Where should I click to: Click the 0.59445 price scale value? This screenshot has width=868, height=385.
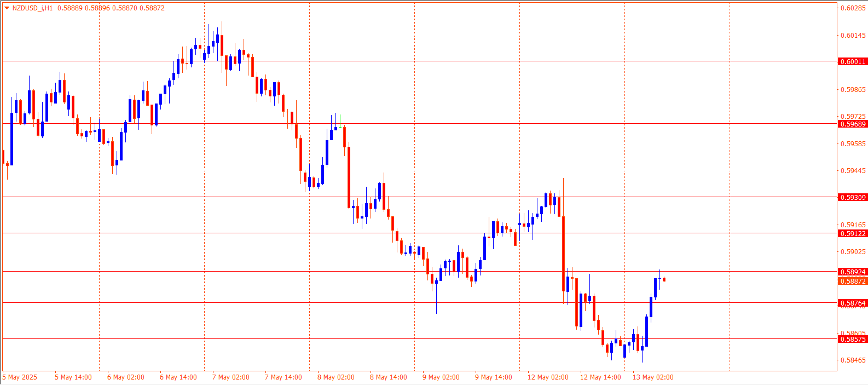tap(853, 171)
